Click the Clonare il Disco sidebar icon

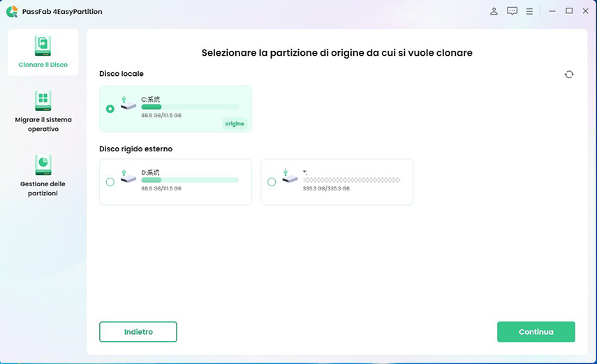[43, 46]
